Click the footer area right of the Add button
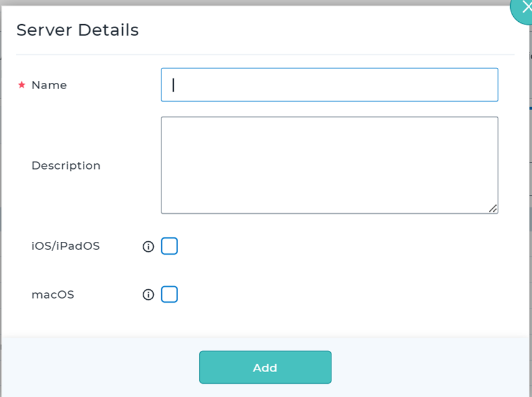 [430, 367]
